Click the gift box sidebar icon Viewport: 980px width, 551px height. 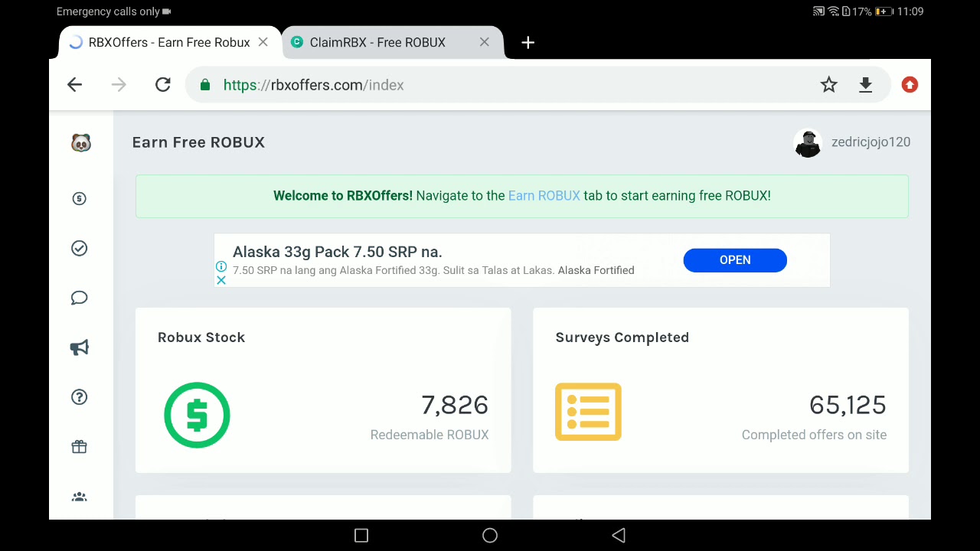[x=80, y=447]
